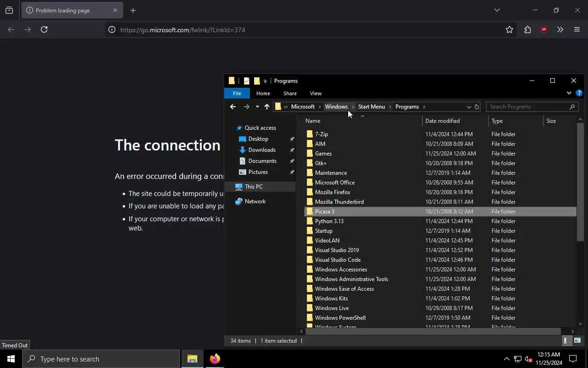Viewport: 588px width, 368px height.
Task: Show hidden system tray icons
Action: pos(507,359)
